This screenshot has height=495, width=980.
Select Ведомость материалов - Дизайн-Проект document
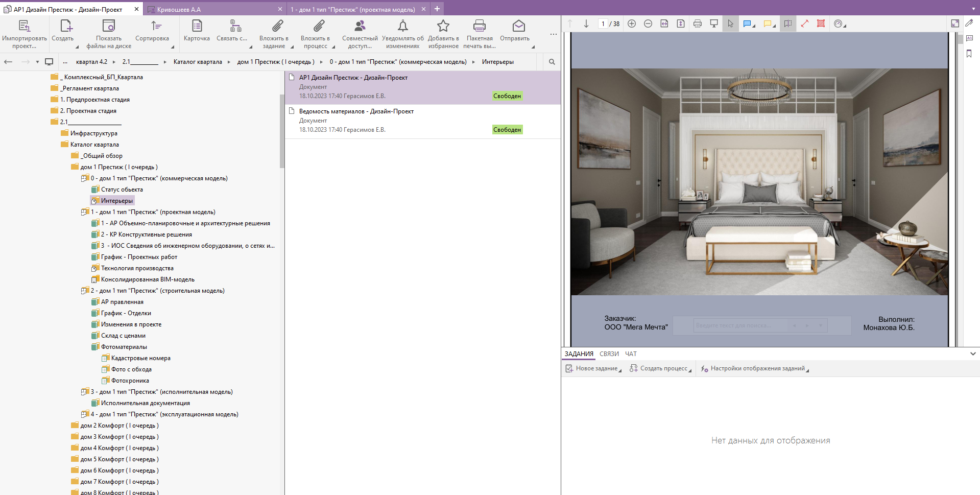click(x=356, y=111)
